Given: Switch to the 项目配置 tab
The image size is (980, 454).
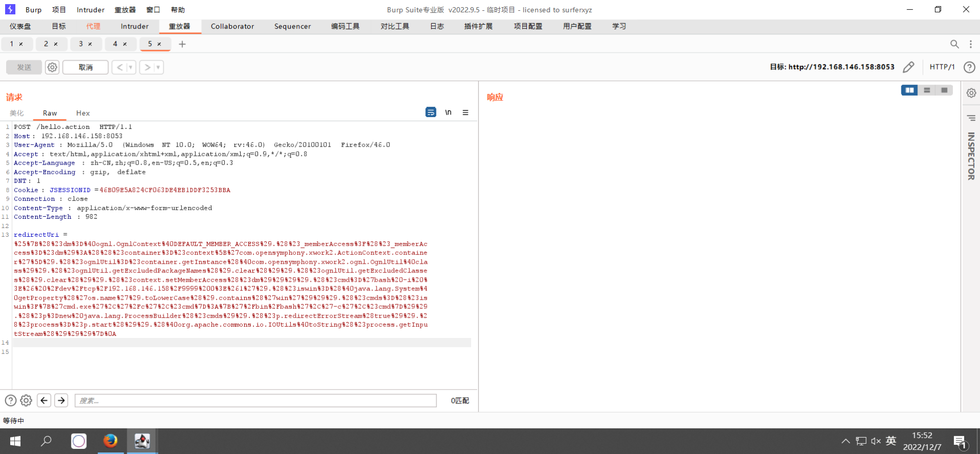Looking at the screenshot, I should [528, 26].
